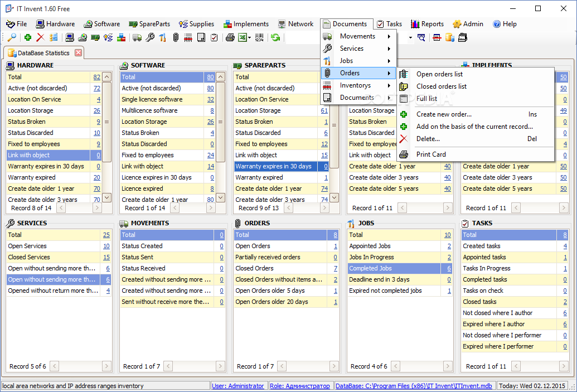Click the colored blocks implements toolbar icon
The image size is (577, 392).
click(x=121, y=37)
